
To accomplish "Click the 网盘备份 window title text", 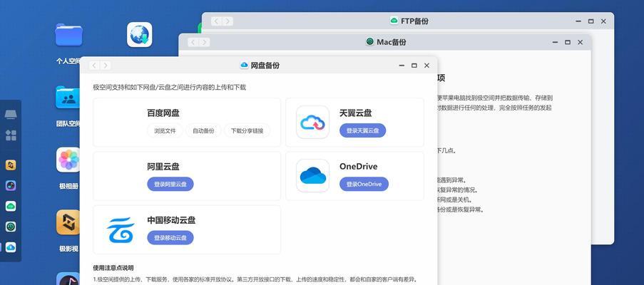I will click(x=265, y=66).
